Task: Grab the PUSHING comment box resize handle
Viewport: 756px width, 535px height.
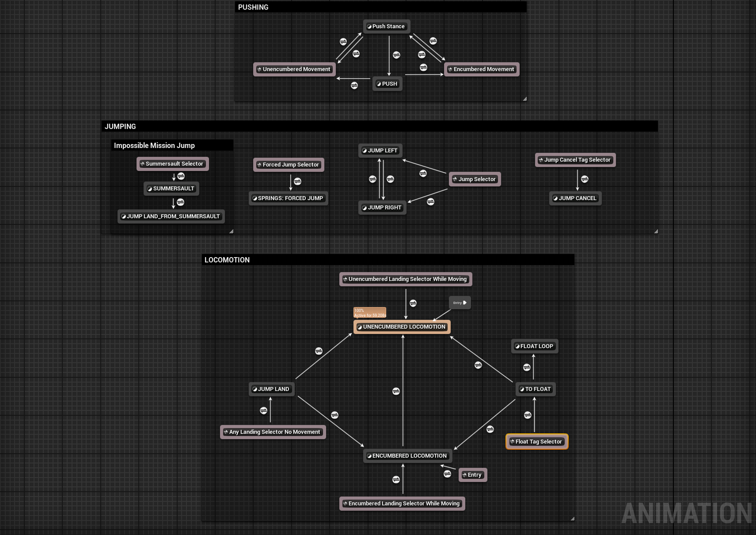Action: [x=524, y=99]
